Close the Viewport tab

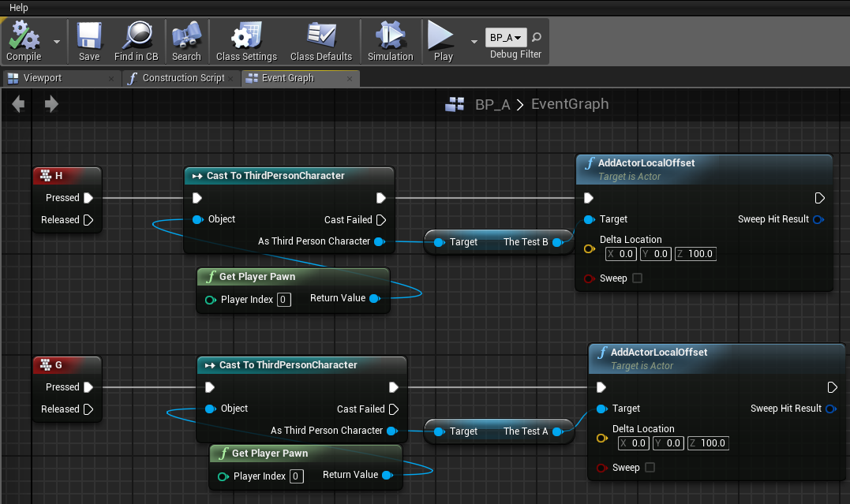click(111, 79)
